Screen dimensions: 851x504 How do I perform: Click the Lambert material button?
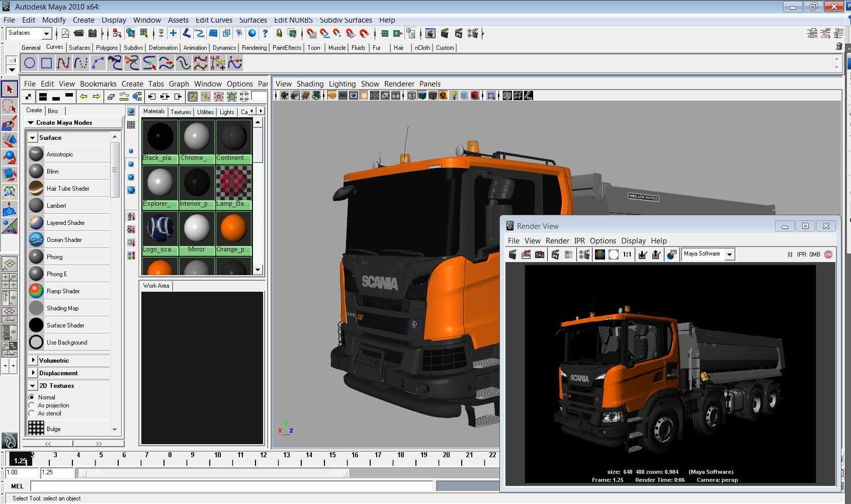coord(56,206)
